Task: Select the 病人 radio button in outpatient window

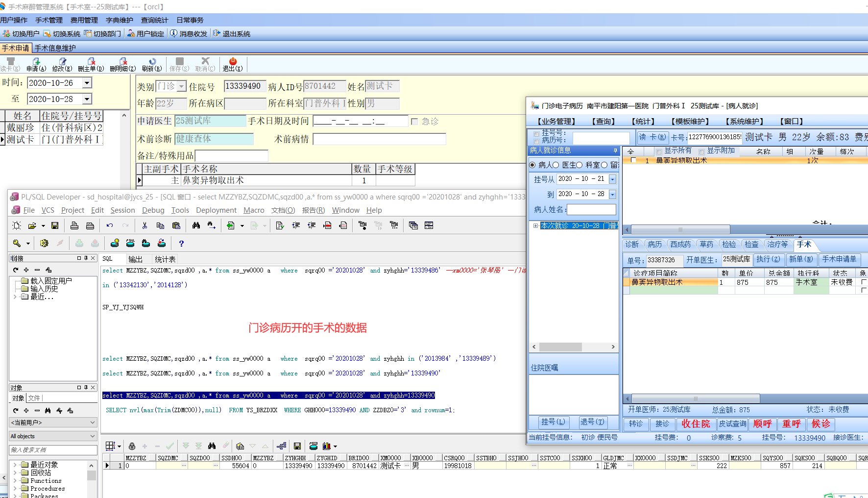Action: click(532, 165)
